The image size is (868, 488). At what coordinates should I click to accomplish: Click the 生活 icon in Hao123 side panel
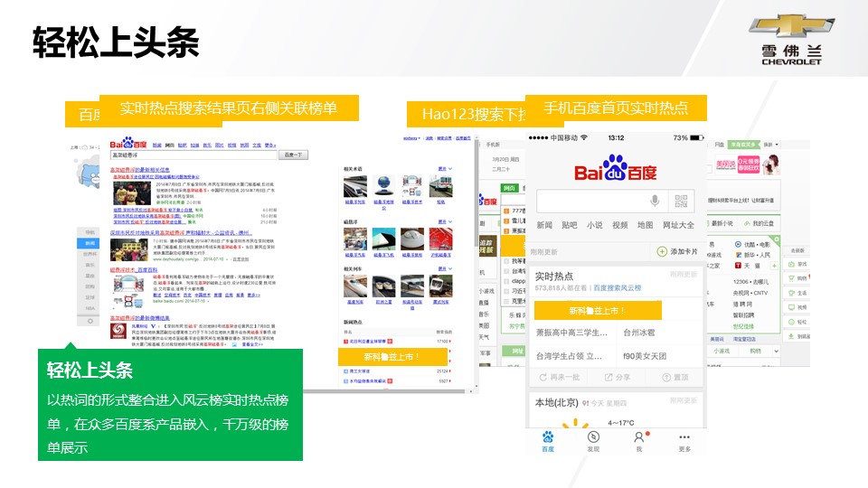(x=791, y=293)
